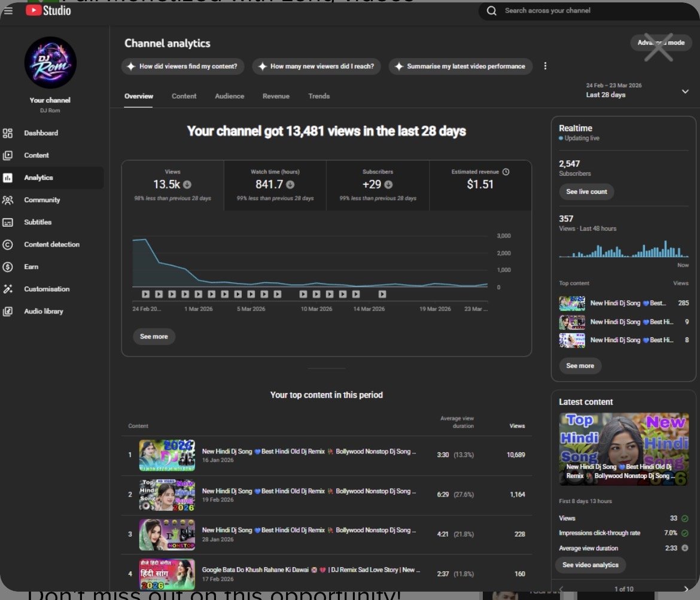Open top content thumbnail ranked 3
This screenshot has height=600, width=700.
(x=167, y=534)
